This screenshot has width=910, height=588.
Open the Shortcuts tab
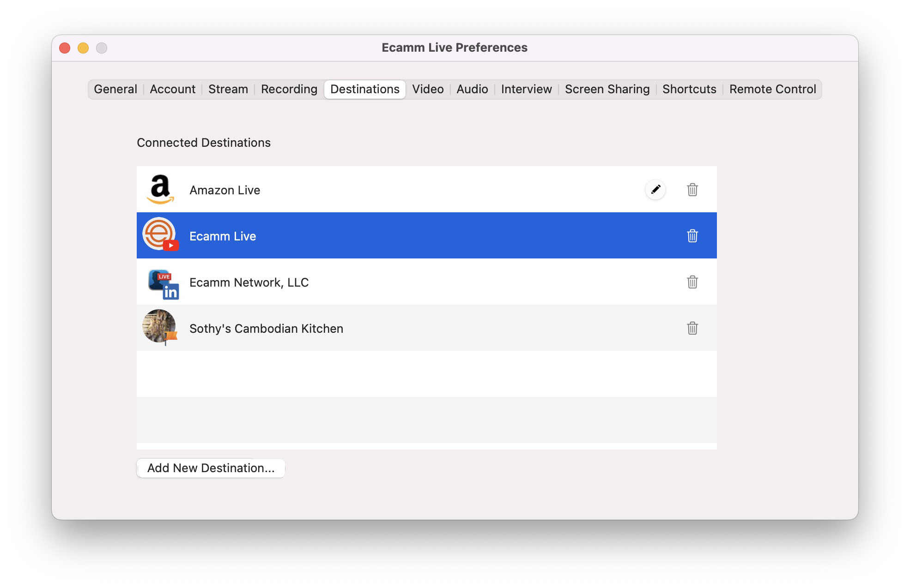pos(690,89)
